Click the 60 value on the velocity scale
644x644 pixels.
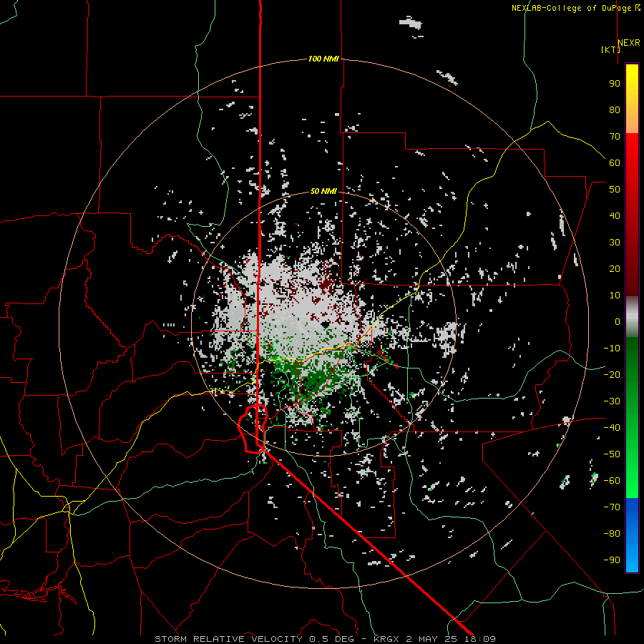point(615,163)
